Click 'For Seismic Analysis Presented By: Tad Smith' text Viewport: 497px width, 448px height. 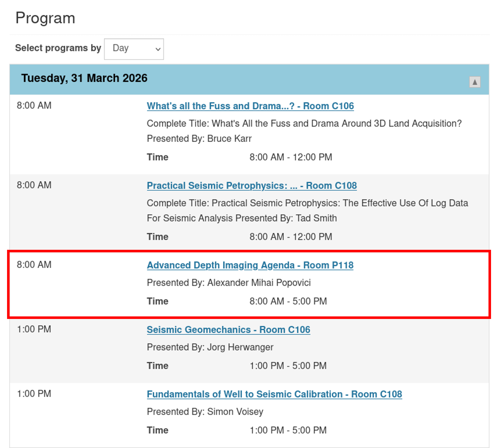tap(242, 218)
